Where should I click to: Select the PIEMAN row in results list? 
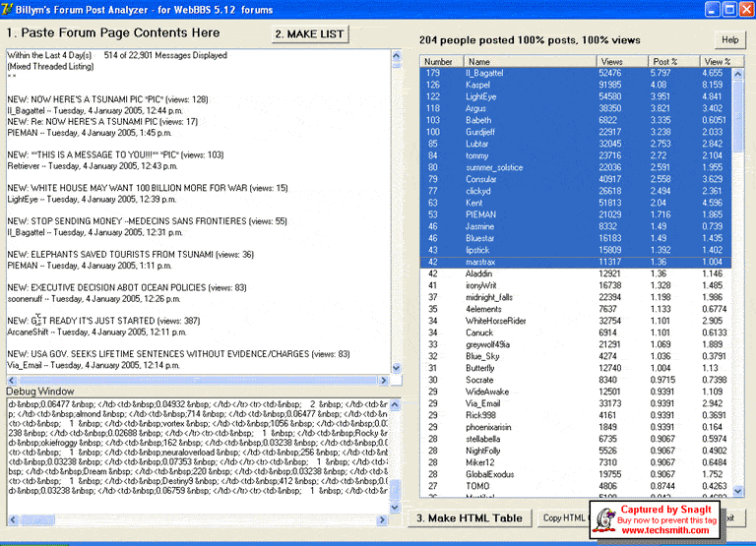576,214
